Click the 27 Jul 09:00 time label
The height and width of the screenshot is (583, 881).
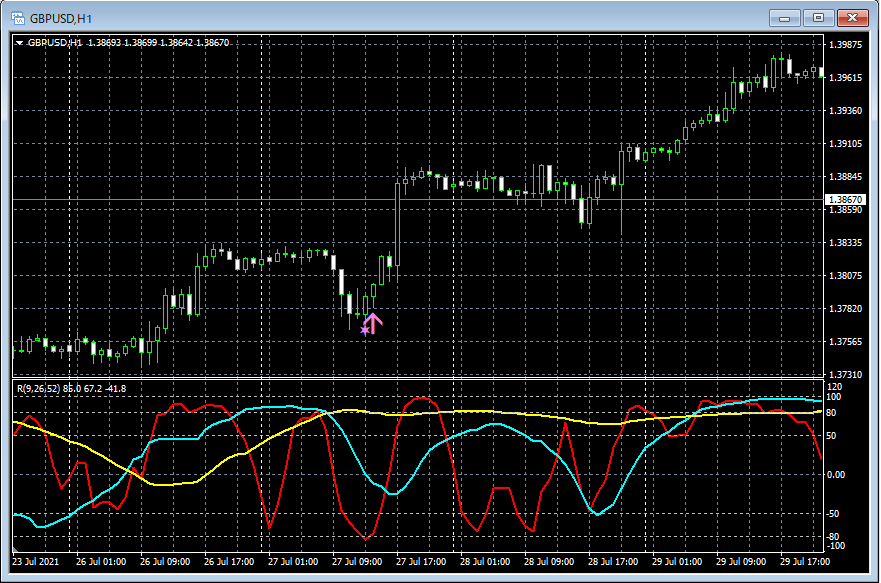(357, 562)
